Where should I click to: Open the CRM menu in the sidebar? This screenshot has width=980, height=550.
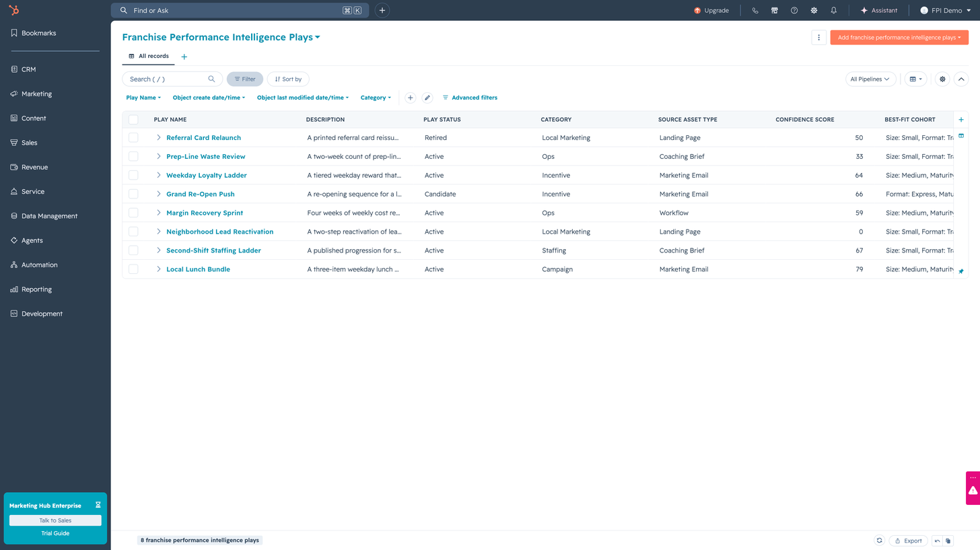55,69
